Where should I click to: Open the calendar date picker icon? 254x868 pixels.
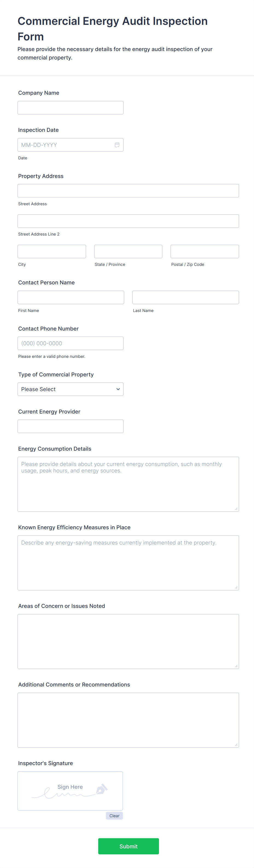click(x=117, y=145)
